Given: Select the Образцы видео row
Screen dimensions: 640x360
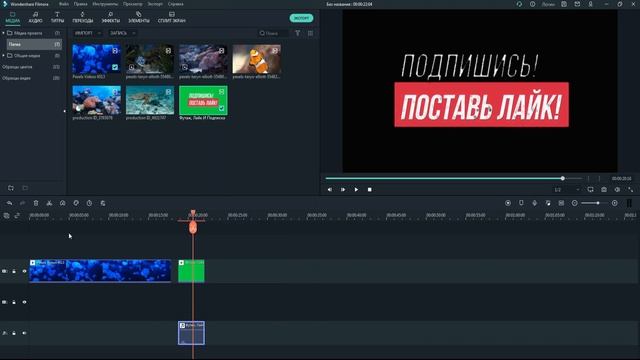Looking at the screenshot, I should point(31,78).
